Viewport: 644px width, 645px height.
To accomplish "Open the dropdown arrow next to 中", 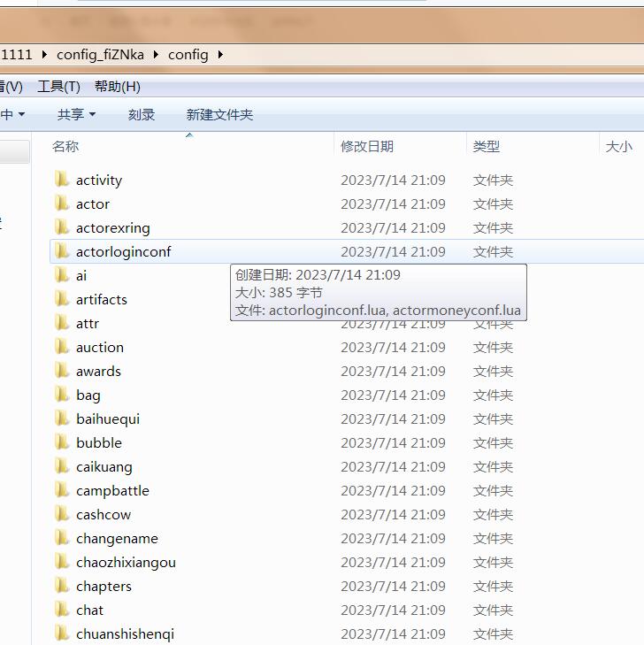I will point(22,114).
